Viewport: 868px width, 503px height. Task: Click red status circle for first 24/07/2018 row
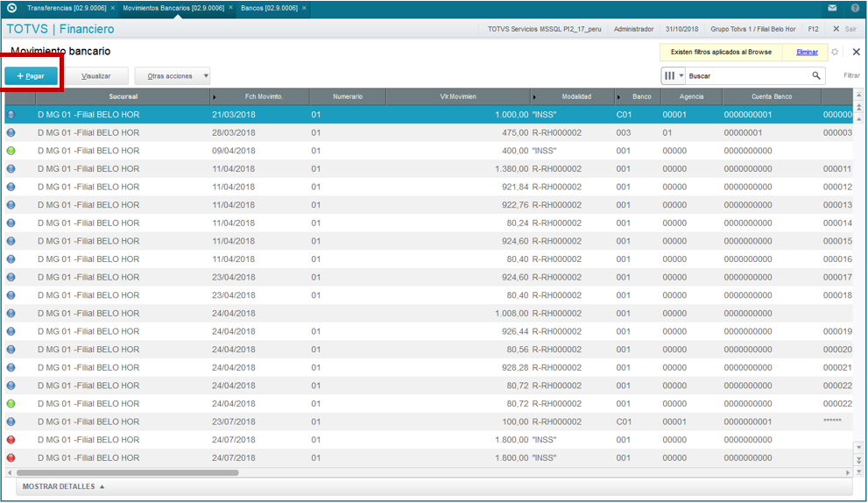point(11,440)
